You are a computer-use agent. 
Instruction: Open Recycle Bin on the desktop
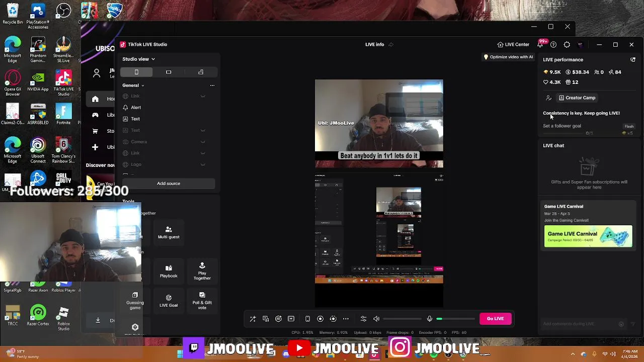[x=13, y=14]
